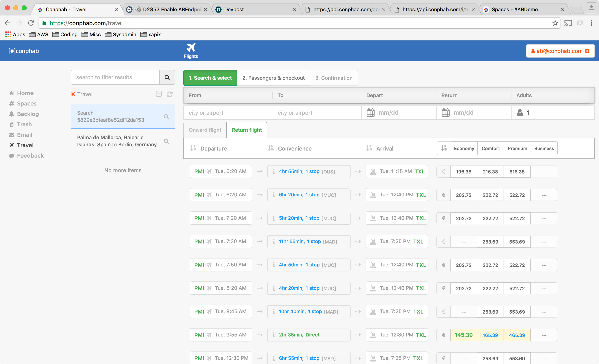Click the magnifier filter search button

tap(167, 77)
